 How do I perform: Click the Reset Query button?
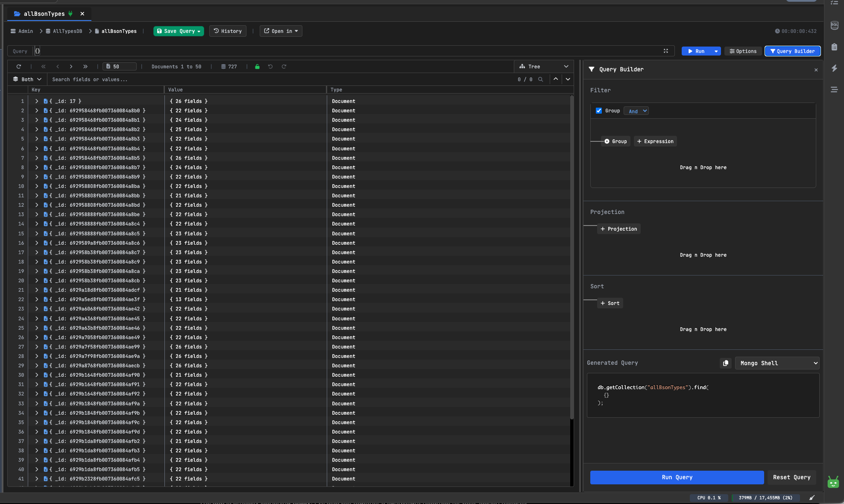pyautogui.click(x=791, y=478)
